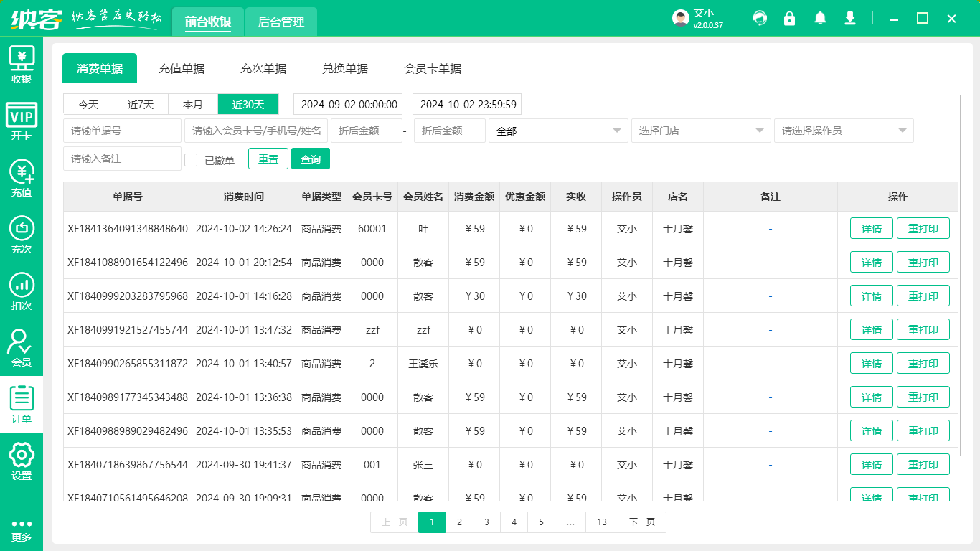
Task: Expand the 全部 type dropdown
Action: tap(558, 131)
